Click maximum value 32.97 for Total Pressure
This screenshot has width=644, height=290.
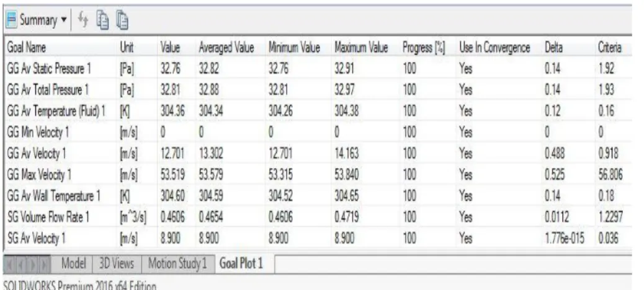click(x=344, y=90)
